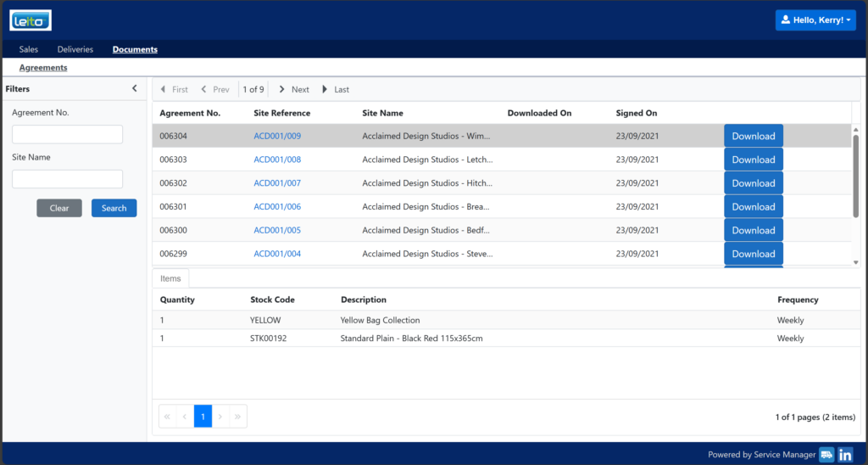The width and height of the screenshot is (868, 465).
Task: Focus the Agreement No. input field
Action: (x=67, y=134)
